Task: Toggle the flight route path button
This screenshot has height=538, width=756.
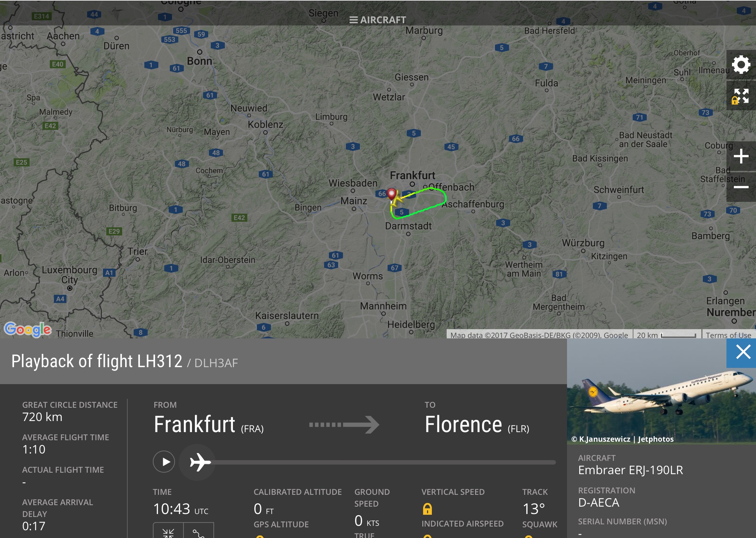Action: coord(199,531)
